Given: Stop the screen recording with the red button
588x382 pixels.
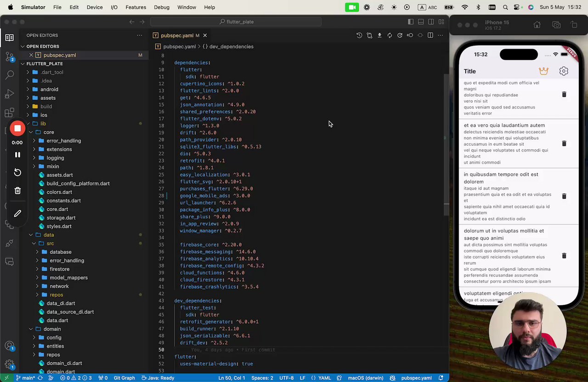Looking at the screenshot, I should 17,129.
